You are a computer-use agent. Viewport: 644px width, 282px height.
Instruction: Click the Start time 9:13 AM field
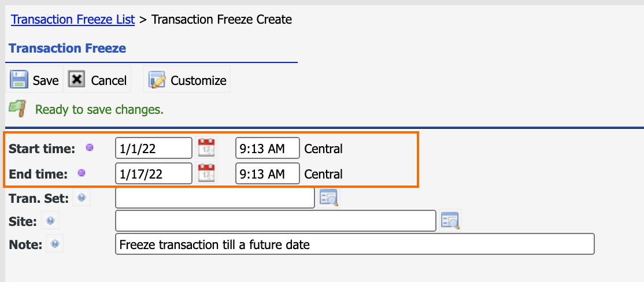pyautogui.click(x=268, y=148)
